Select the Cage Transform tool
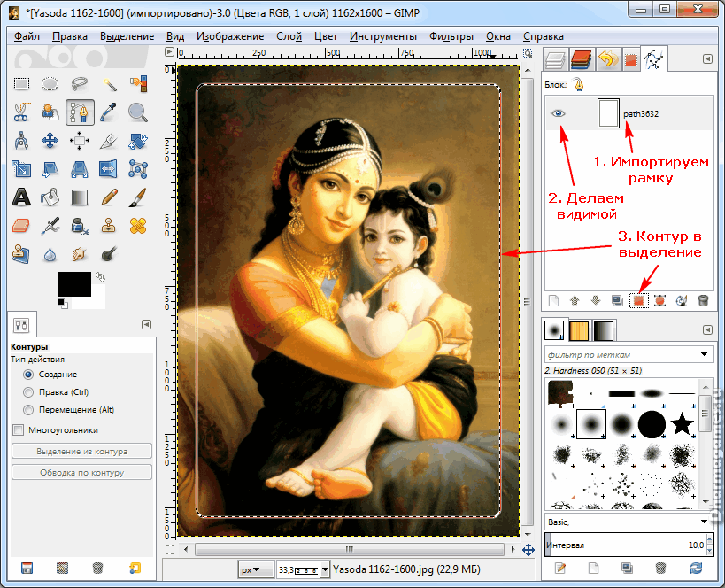 click(x=138, y=169)
